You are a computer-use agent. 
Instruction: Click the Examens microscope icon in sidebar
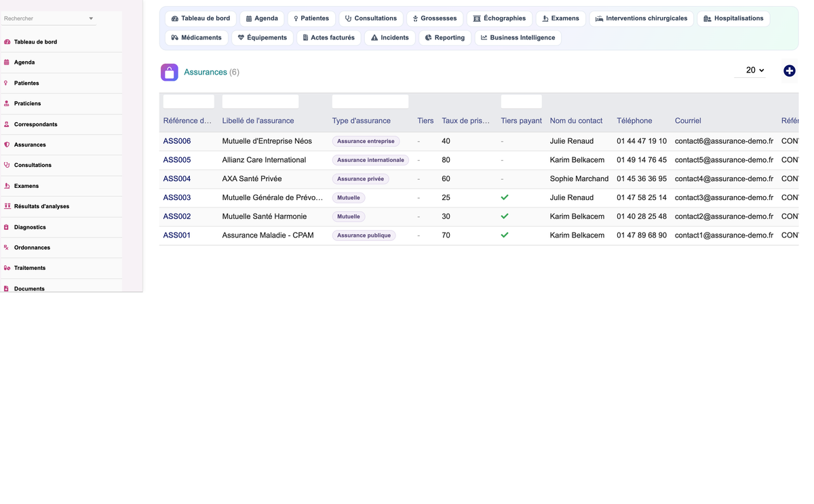pos(7,186)
